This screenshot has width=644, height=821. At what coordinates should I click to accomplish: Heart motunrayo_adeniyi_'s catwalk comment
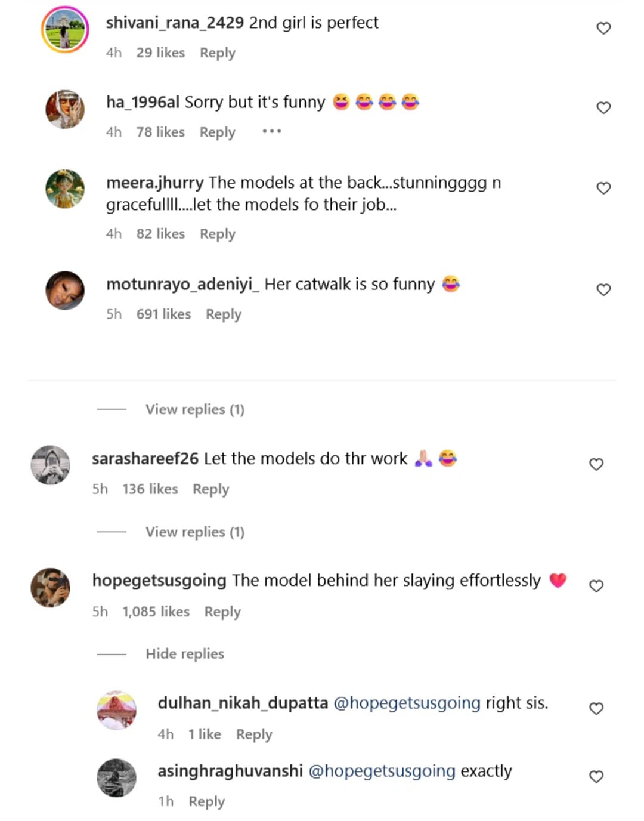603,289
